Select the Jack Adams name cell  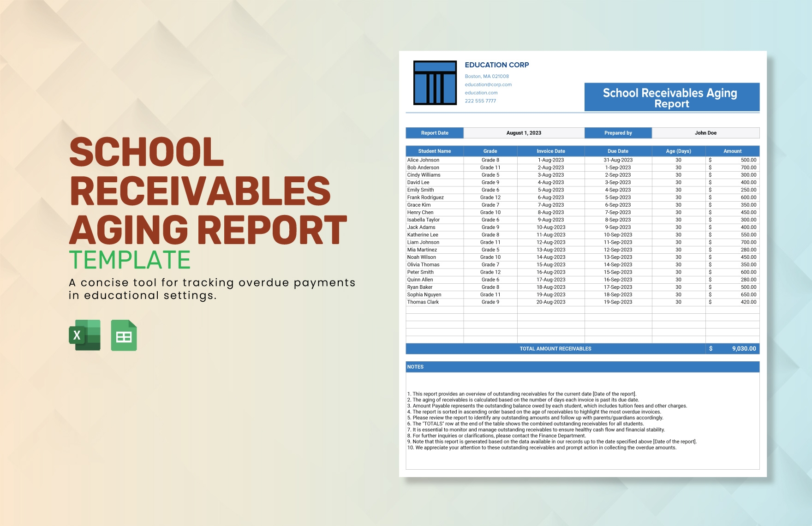[x=435, y=227]
